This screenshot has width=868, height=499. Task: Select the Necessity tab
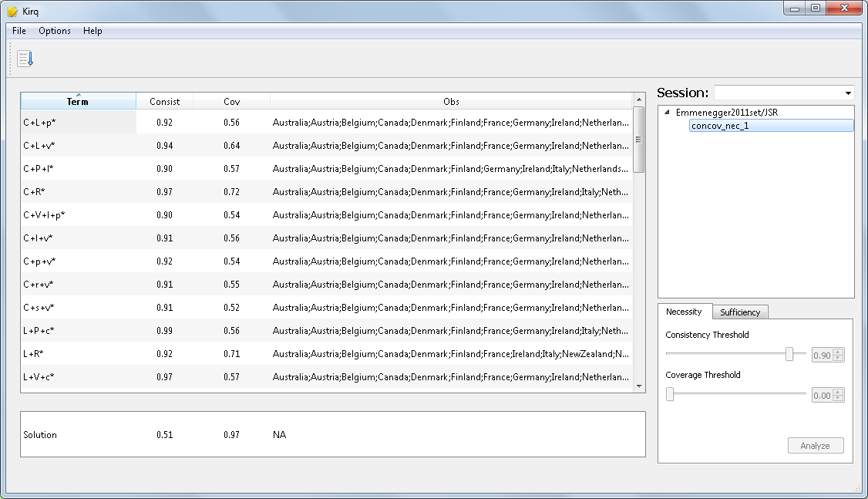[x=684, y=312]
